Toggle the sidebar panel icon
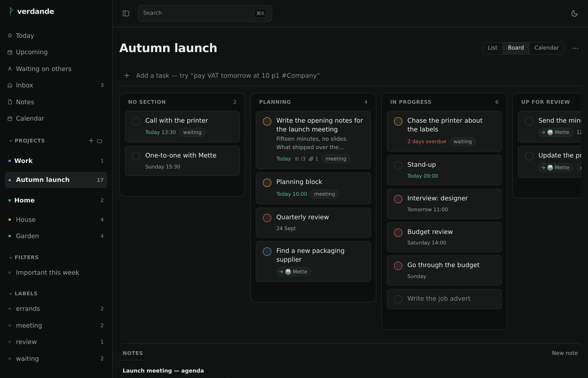The width and height of the screenshot is (588, 378). (x=126, y=13)
